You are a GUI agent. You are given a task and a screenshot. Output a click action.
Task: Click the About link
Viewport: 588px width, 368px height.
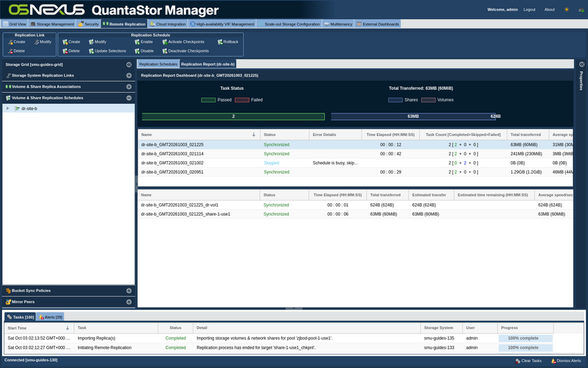(549, 10)
